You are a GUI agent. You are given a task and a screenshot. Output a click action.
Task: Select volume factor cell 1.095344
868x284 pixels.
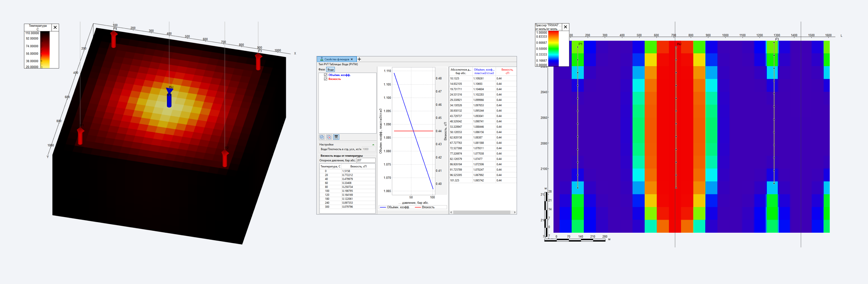(484, 111)
